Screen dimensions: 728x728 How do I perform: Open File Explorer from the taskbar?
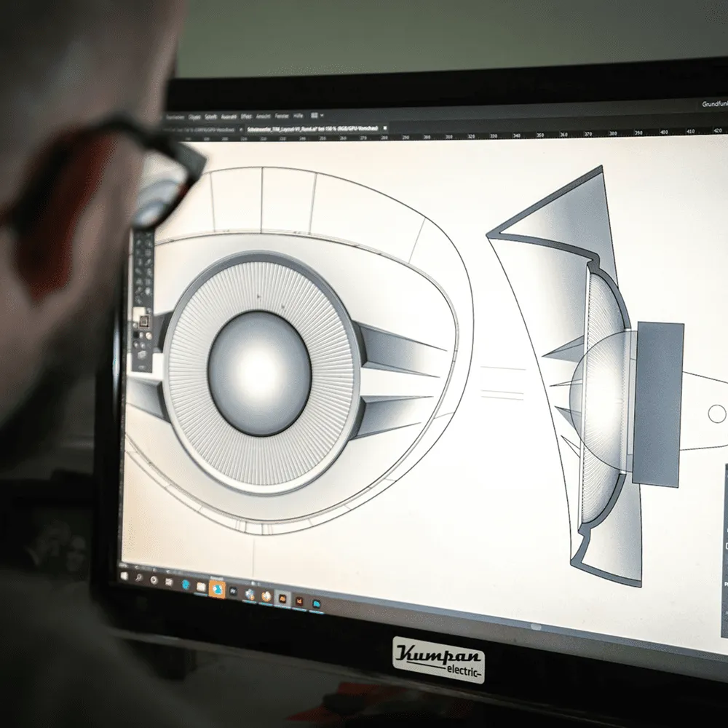[201, 587]
